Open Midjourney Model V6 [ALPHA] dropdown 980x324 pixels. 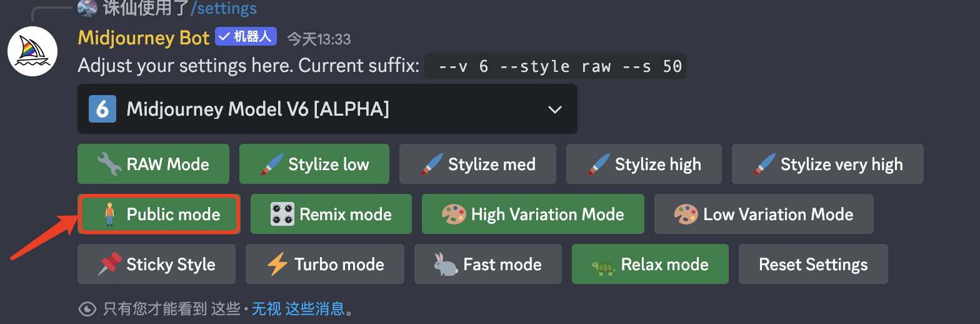click(327, 109)
